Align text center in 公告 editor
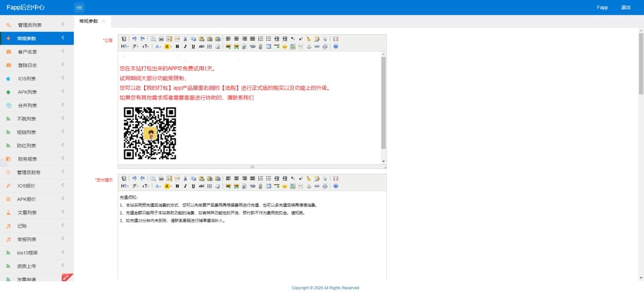The width and height of the screenshot is (644, 295). pyautogui.click(x=236, y=39)
